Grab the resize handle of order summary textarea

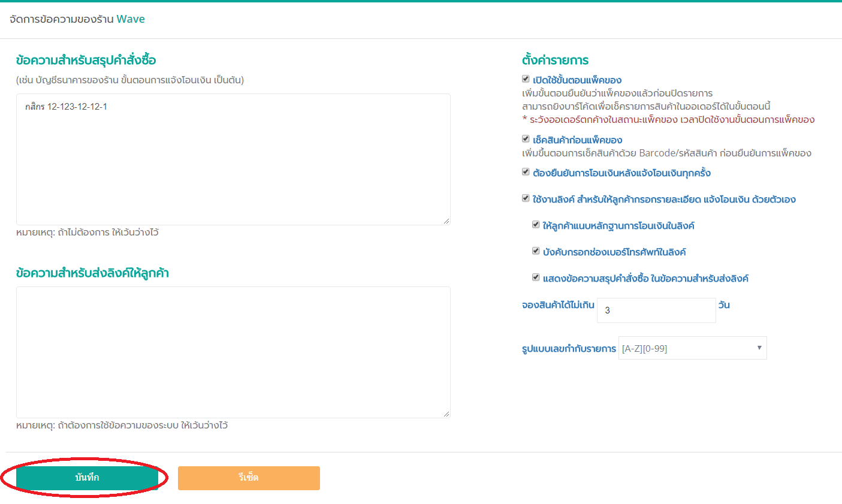[x=446, y=221]
